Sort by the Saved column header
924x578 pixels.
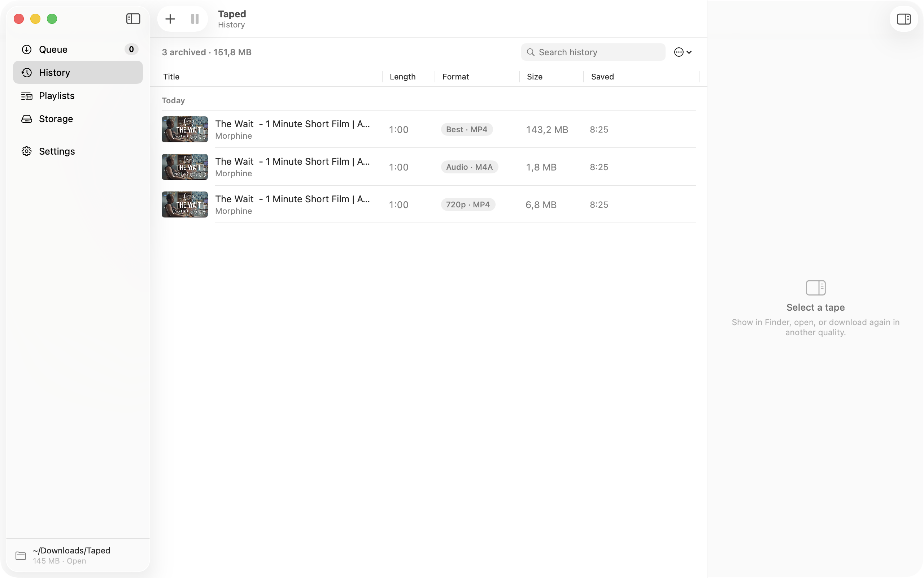(602, 77)
